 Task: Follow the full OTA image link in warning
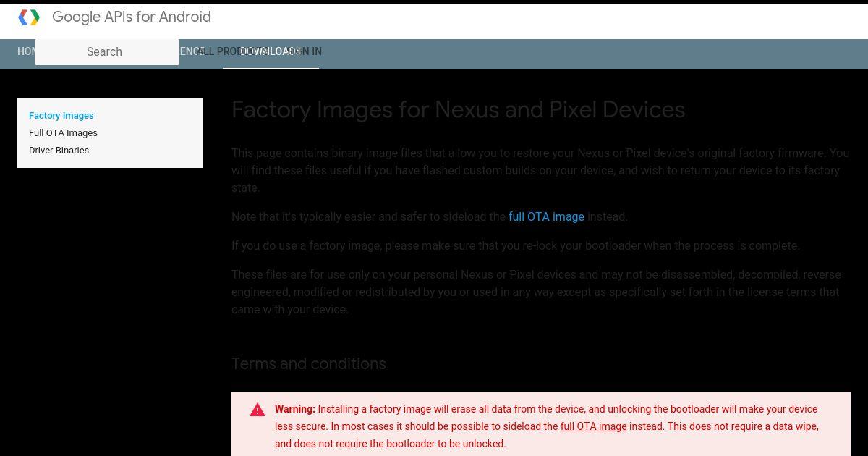593,426
